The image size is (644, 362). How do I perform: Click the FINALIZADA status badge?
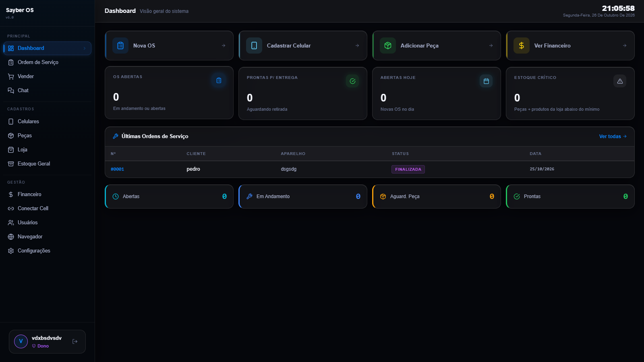408,170
